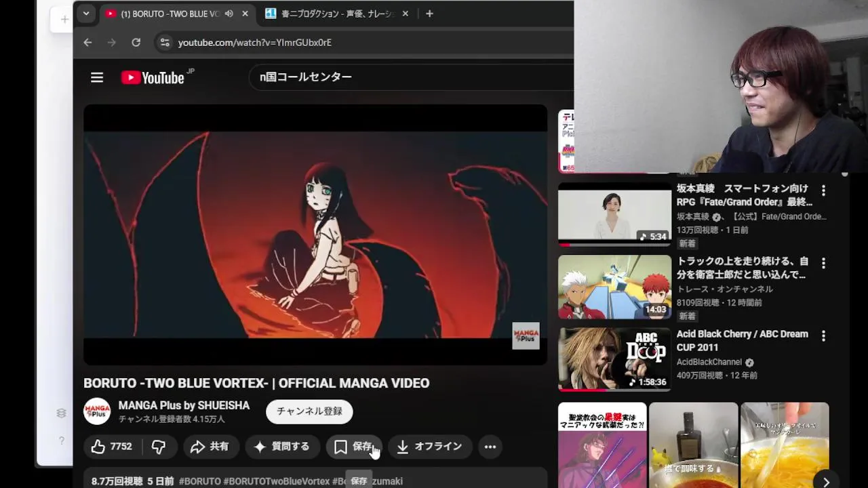Open options menu for 坂本真綾 video
This screenshot has width=868, height=488.
pyautogui.click(x=824, y=190)
